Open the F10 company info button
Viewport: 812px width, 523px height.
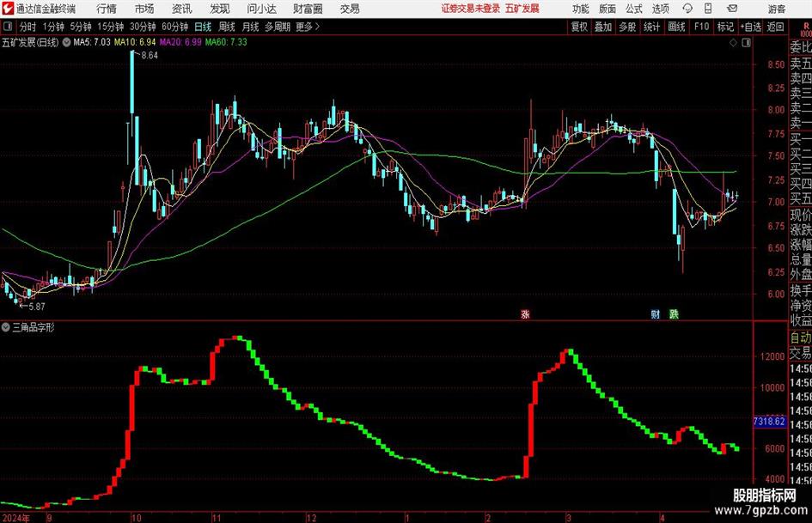coord(701,27)
